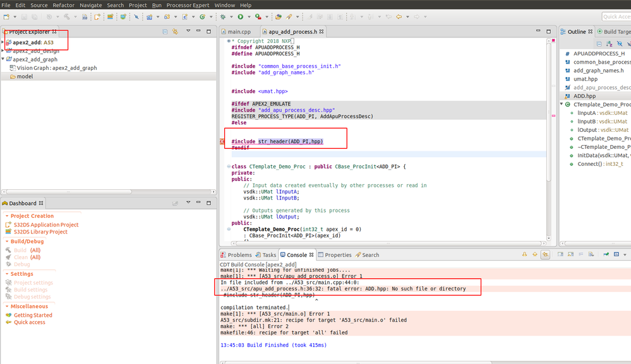The image size is (631, 364).
Task: Expand the folded Copyright comment
Action: click(x=229, y=41)
